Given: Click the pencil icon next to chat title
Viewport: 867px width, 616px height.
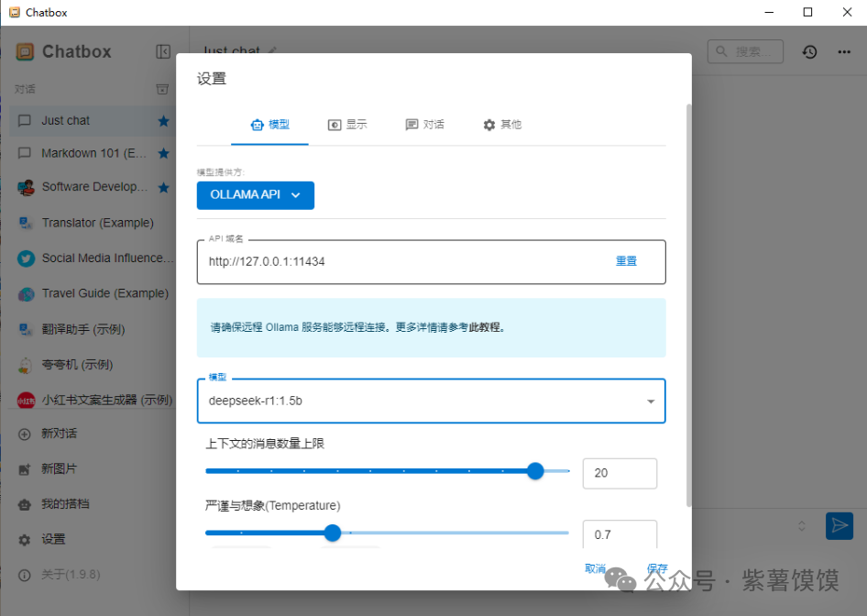Looking at the screenshot, I should (x=271, y=50).
